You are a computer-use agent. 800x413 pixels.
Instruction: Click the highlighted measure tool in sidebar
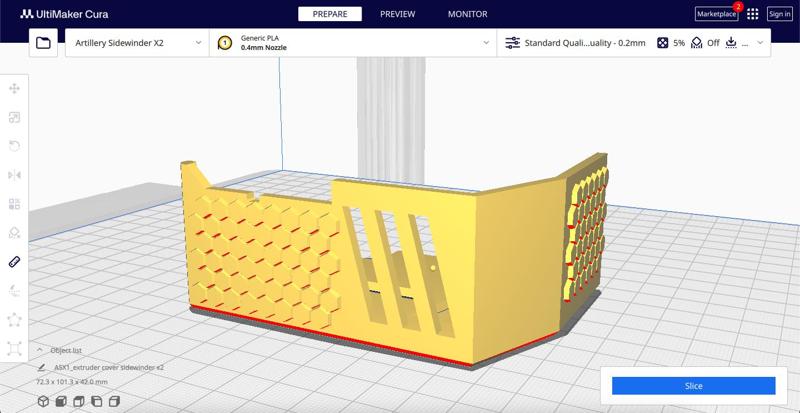coord(14,262)
